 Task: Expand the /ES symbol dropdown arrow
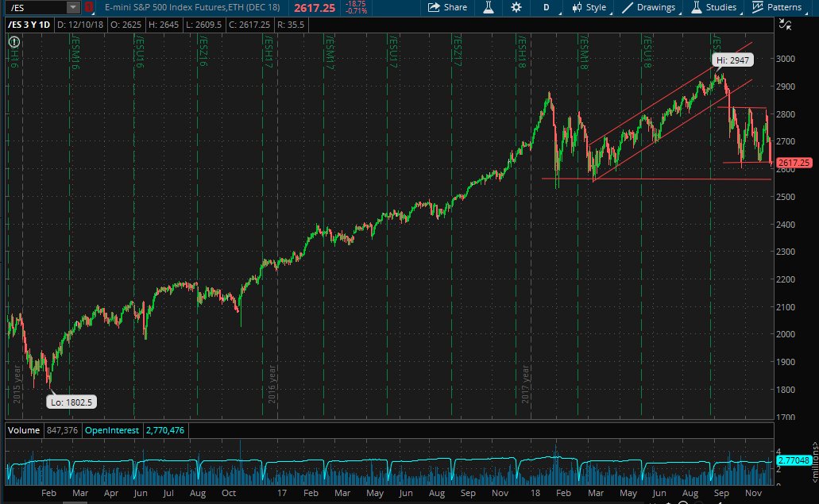click(72, 7)
